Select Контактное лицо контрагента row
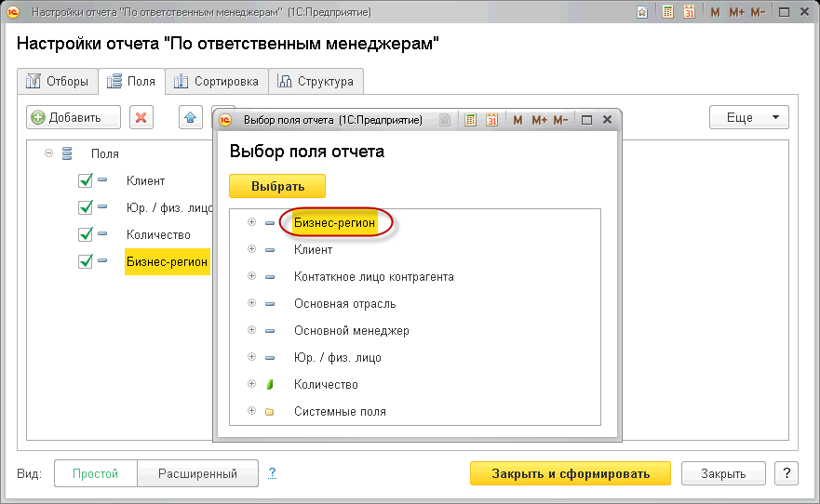Image resolution: width=820 pixels, height=504 pixels. pos(374,277)
